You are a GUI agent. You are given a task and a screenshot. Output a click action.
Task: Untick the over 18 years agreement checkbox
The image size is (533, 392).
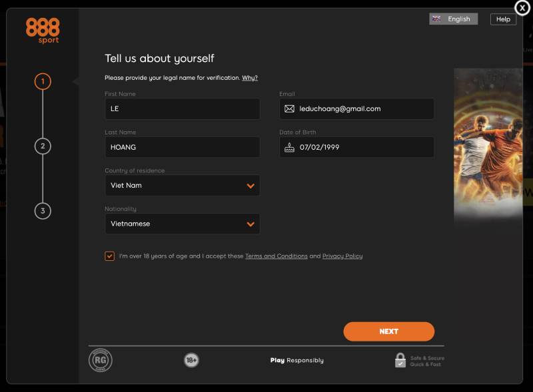point(109,256)
